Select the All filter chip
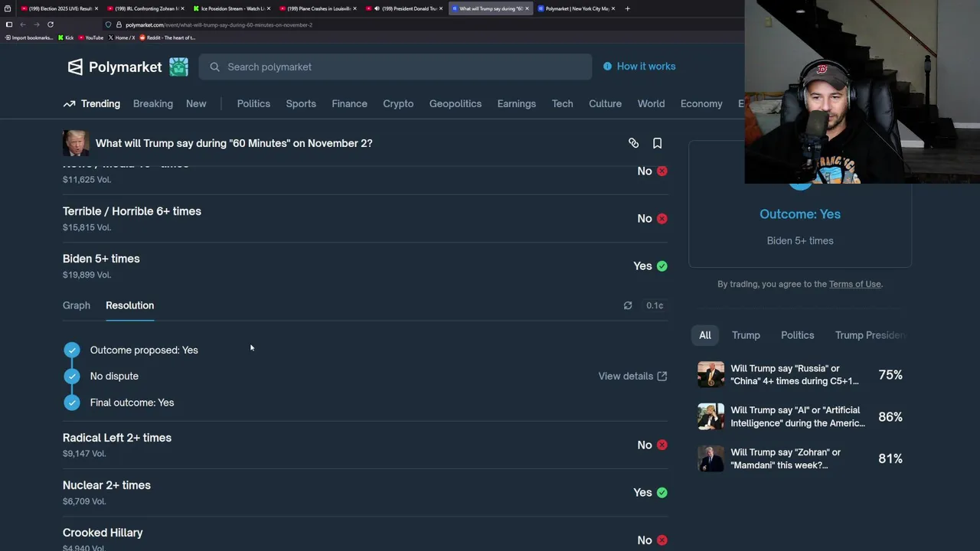980x551 pixels. tap(705, 335)
